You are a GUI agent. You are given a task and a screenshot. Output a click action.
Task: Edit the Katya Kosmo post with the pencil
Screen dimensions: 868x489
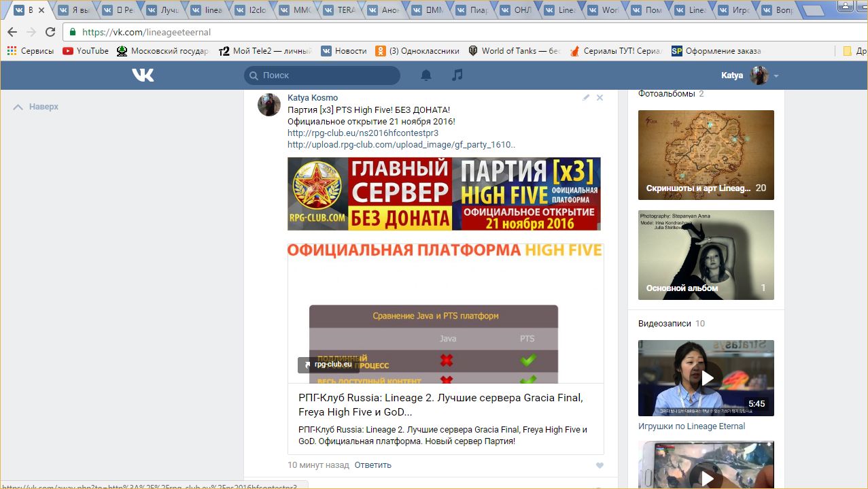[586, 98]
